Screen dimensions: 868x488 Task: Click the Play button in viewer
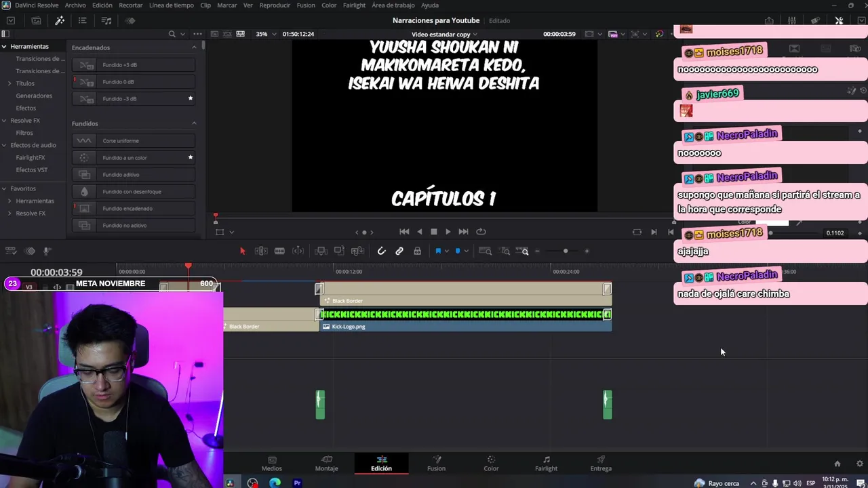pyautogui.click(x=448, y=231)
